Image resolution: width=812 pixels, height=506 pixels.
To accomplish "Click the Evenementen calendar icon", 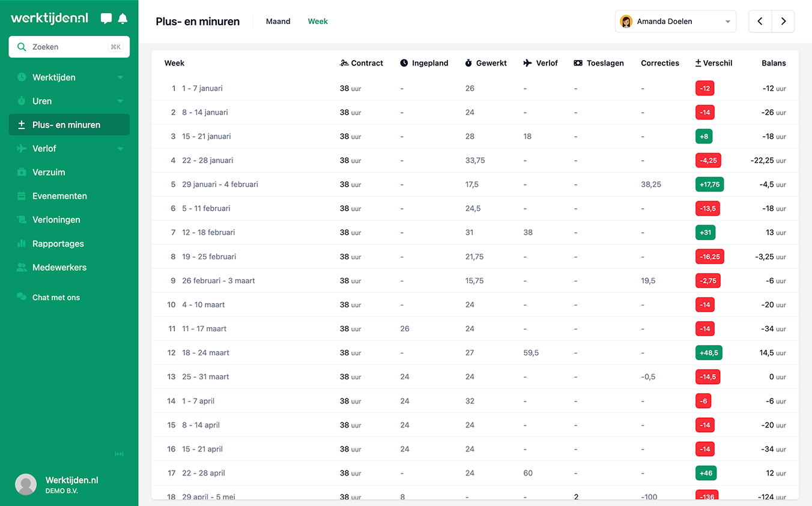I will tap(22, 196).
